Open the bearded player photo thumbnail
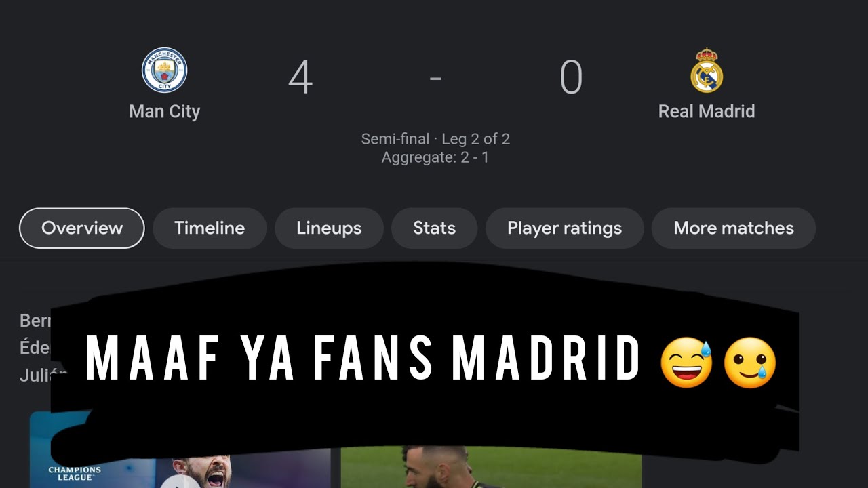 491,466
